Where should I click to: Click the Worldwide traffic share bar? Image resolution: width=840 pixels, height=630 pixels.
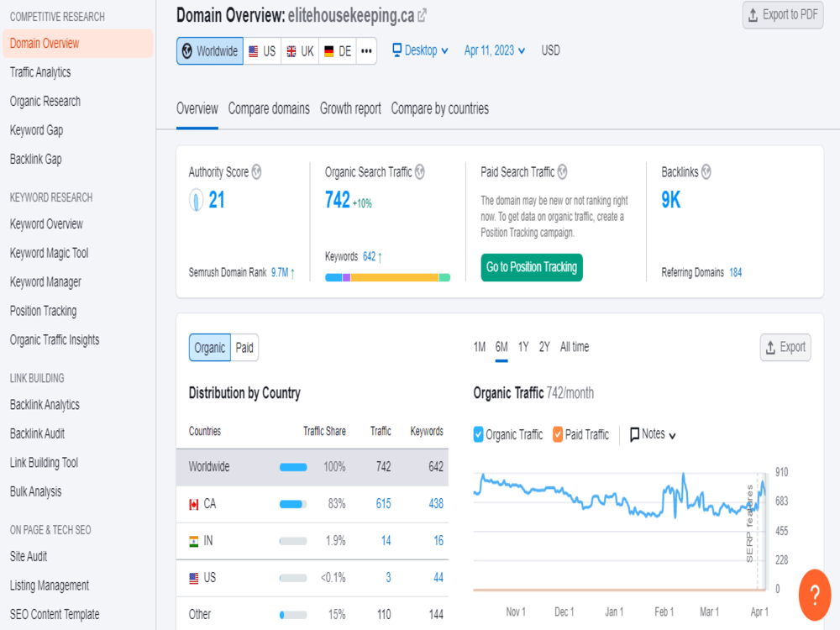coord(293,467)
